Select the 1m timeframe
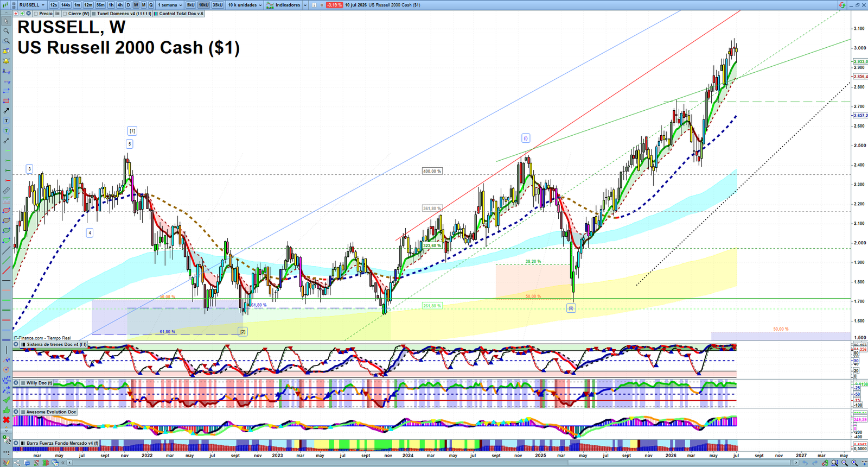The image size is (868, 467). (x=77, y=5)
